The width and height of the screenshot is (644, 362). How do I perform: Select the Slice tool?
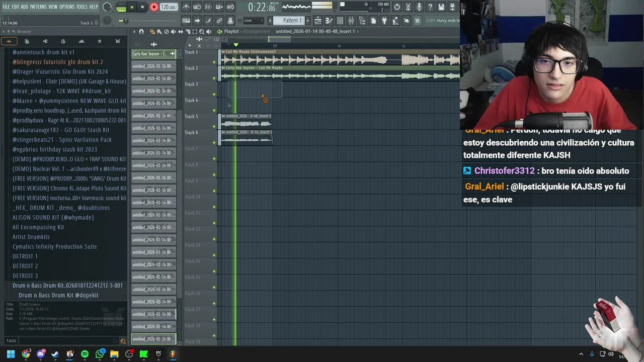[188, 32]
